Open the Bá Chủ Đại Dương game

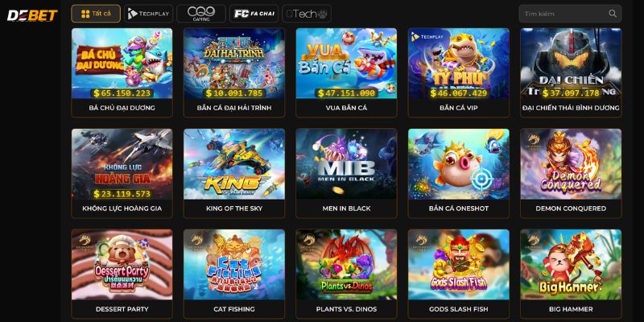[122, 72]
